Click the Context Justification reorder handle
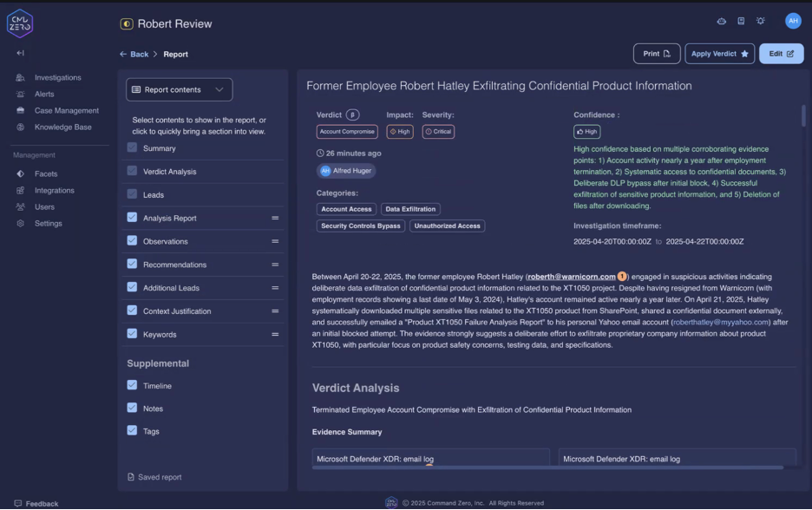 coord(275,311)
